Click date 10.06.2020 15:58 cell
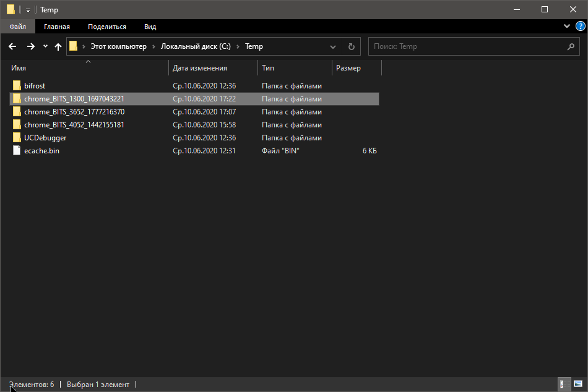Screen dimensions: 588x392 204,125
